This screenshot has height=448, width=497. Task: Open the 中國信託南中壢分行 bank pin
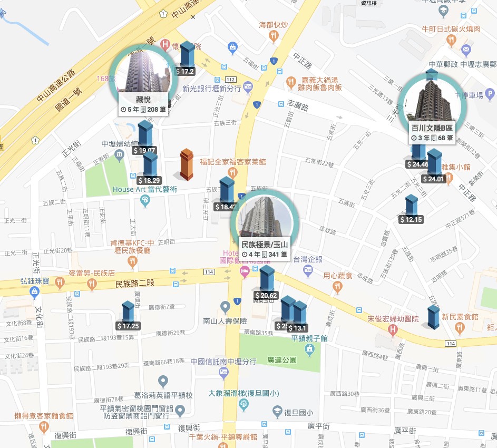(224, 374)
